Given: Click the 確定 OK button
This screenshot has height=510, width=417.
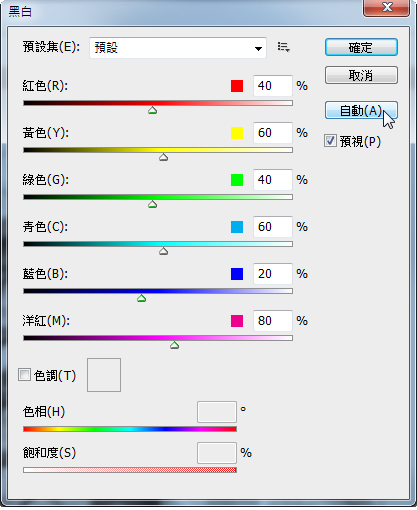Looking at the screenshot, I should point(361,47).
